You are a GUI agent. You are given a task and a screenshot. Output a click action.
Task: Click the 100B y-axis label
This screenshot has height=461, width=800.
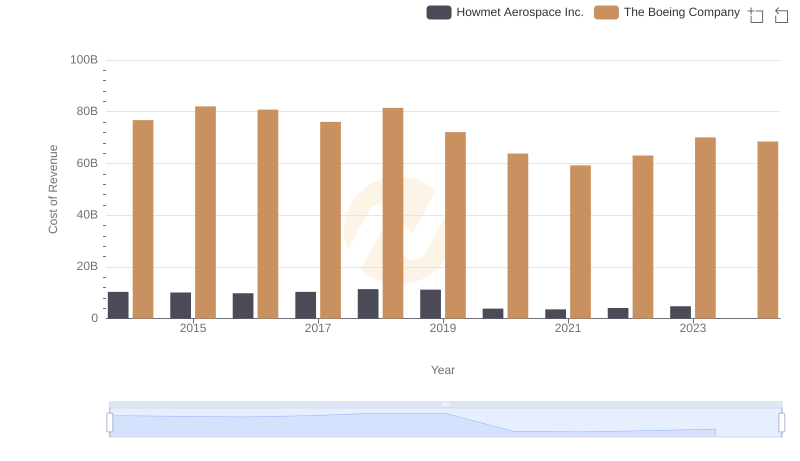click(x=84, y=60)
